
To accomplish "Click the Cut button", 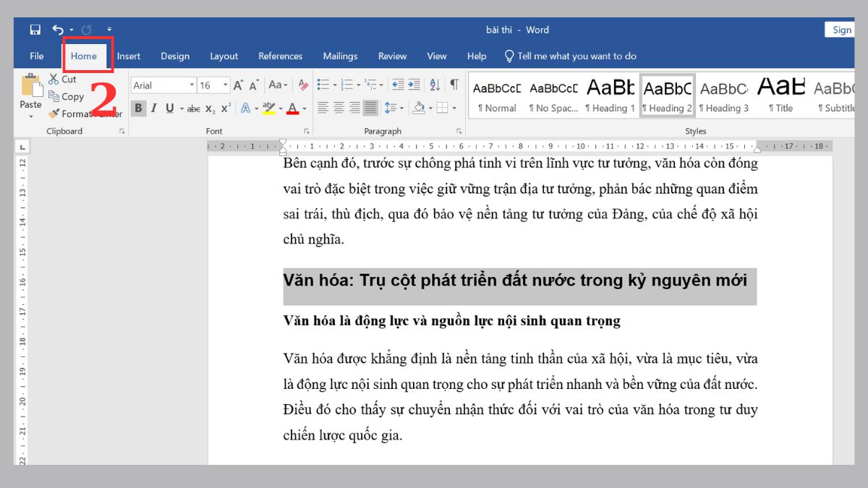I will 63,79.
